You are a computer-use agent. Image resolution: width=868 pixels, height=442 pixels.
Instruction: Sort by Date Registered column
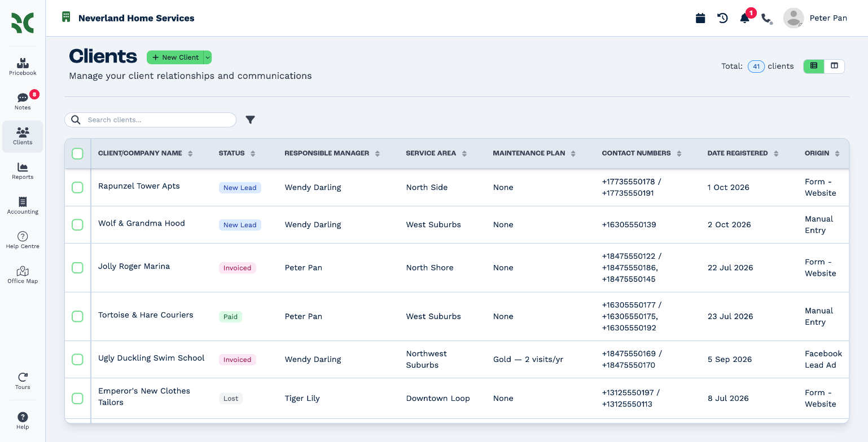pyautogui.click(x=776, y=153)
